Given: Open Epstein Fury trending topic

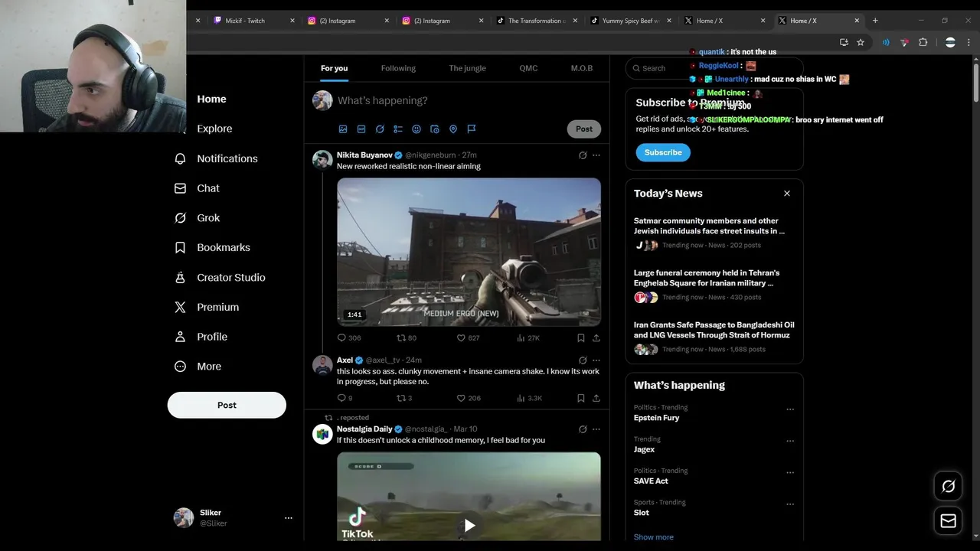Looking at the screenshot, I should pos(657,418).
